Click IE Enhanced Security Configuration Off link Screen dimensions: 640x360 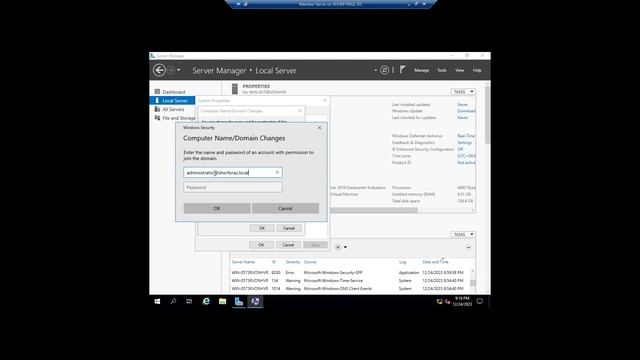tap(460, 149)
